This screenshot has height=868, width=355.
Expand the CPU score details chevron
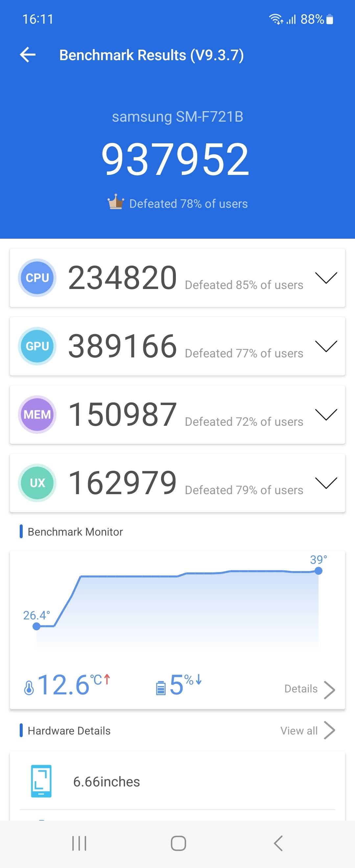(326, 277)
